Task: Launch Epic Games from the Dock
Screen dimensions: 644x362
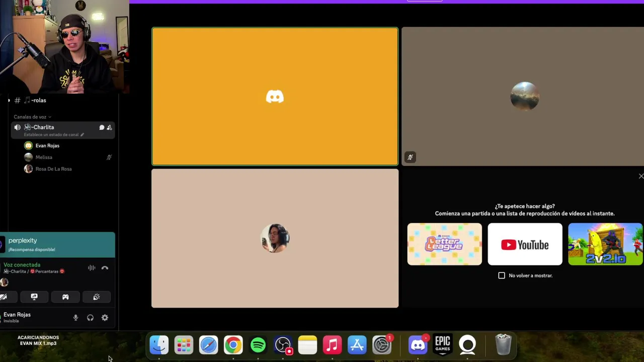Action: [x=443, y=345]
